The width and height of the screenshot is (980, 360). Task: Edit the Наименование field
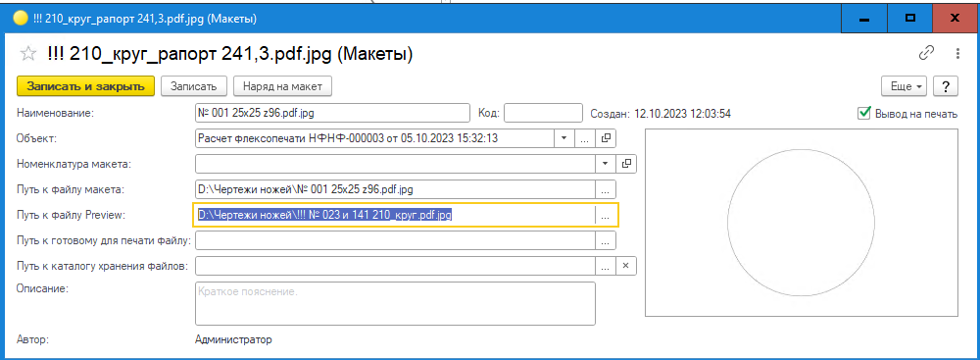(332, 114)
